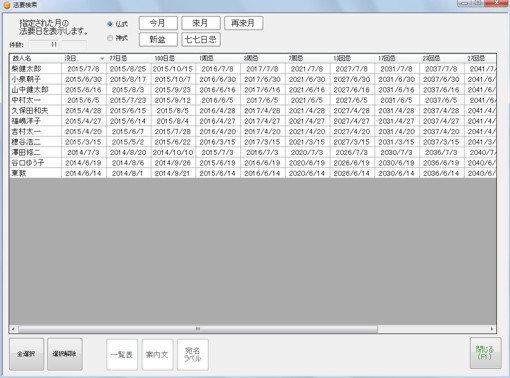This screenshot has height=378, width=510.
Task: Click the horizontal scrollbar left arrow
Action: pos(13,329)
